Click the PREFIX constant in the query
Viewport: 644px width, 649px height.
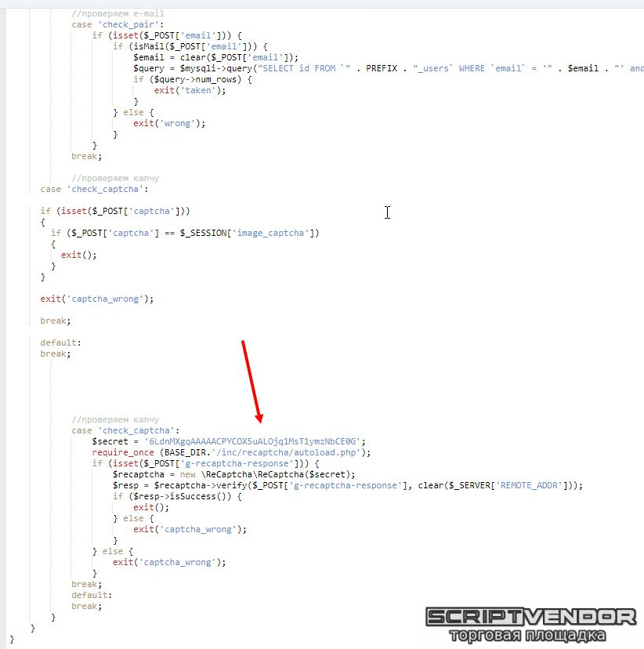pyautogui.click(x=382, y=68)
